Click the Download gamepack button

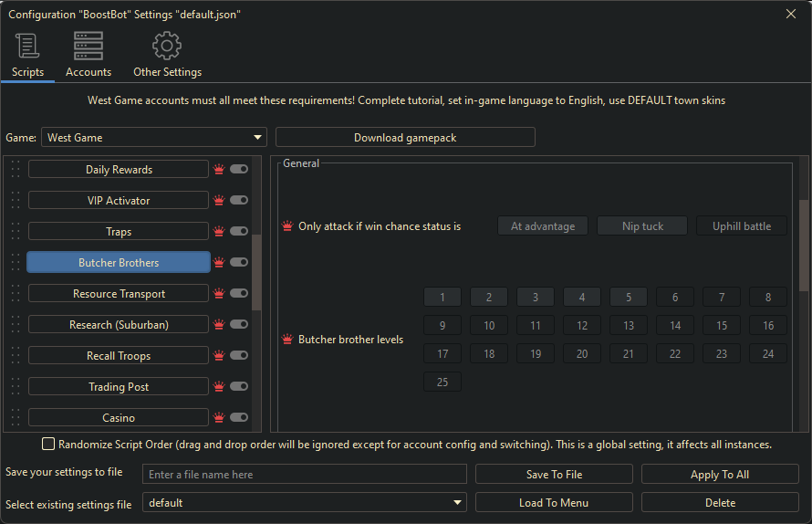click(x=405, y=138)
